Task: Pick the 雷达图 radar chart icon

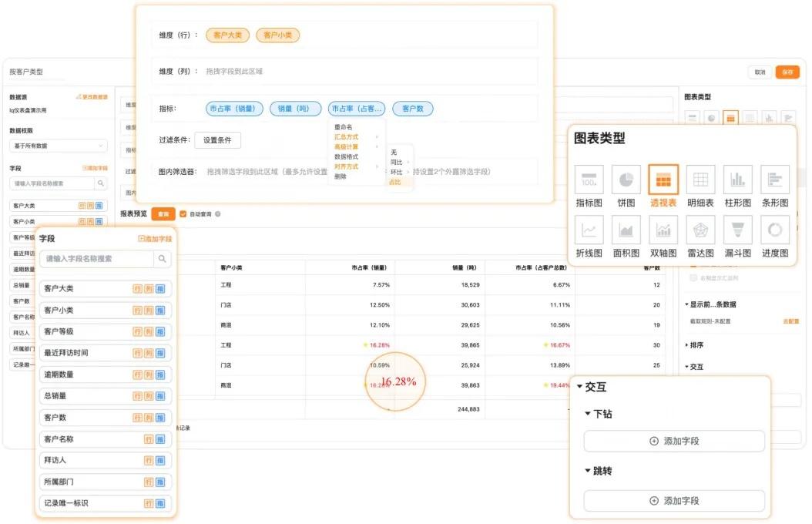Action: [700, 230]
